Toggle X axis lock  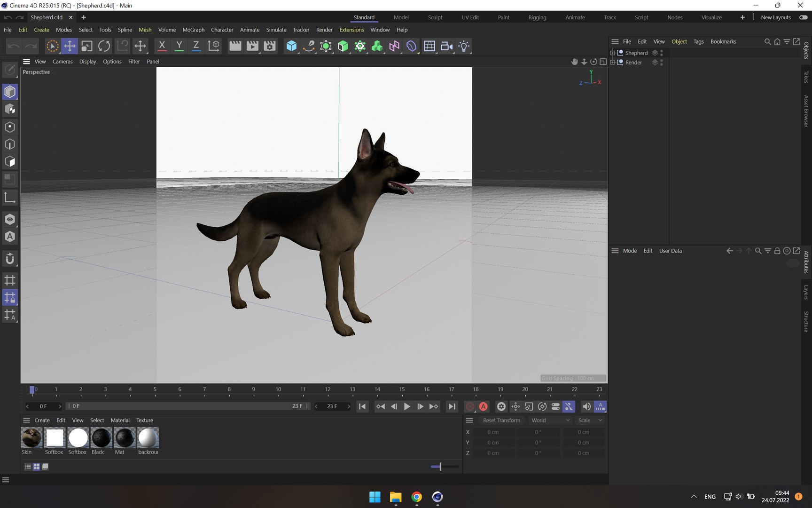tap(162, 46)
